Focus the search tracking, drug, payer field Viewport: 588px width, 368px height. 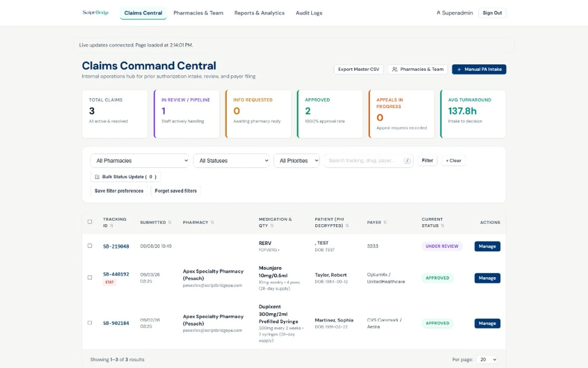tap(368, 161)
